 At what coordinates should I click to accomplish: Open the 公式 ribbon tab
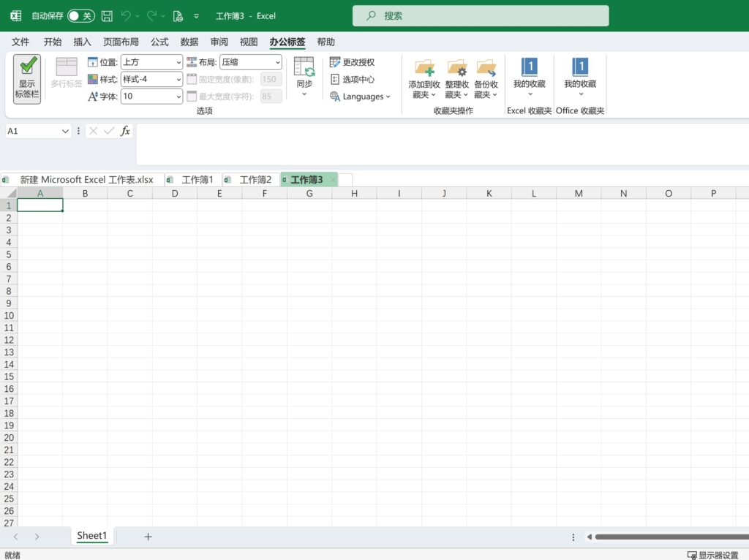click(x=159, y=42)
